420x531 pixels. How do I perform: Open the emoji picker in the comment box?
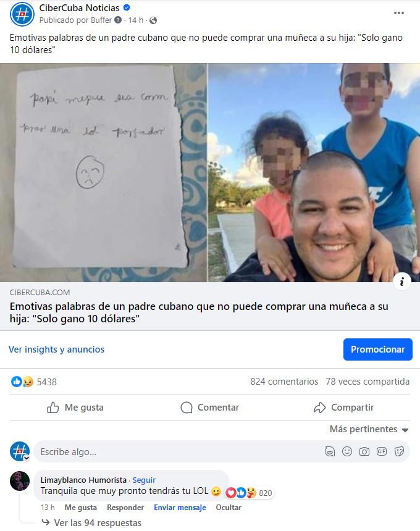click(347, 451)
